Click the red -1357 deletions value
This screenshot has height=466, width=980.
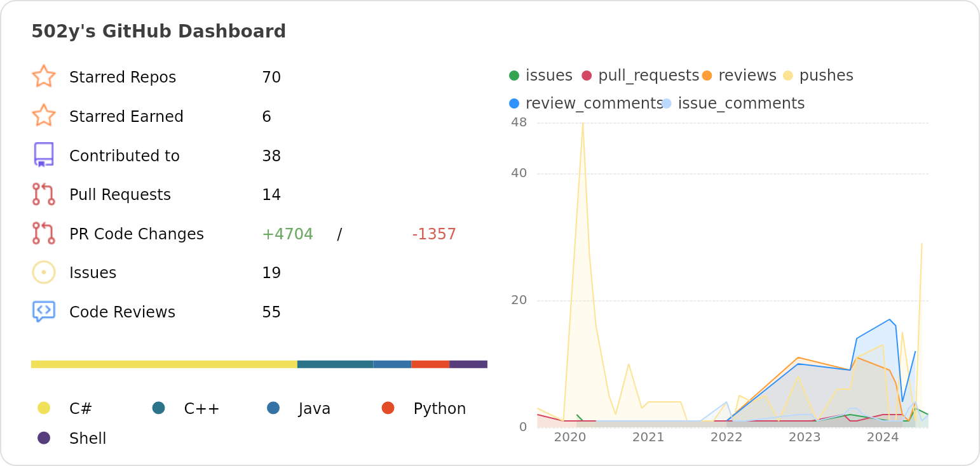tap(434, 234)
